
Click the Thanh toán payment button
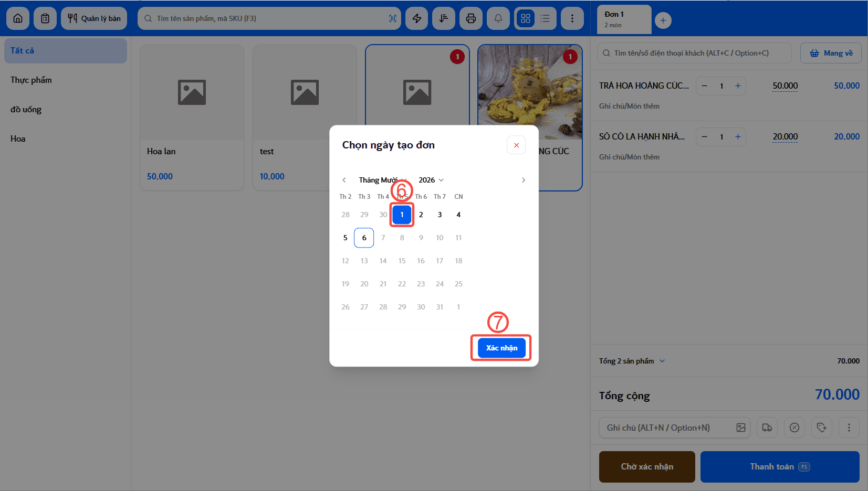pyautogui.click(x=780, y=467)
